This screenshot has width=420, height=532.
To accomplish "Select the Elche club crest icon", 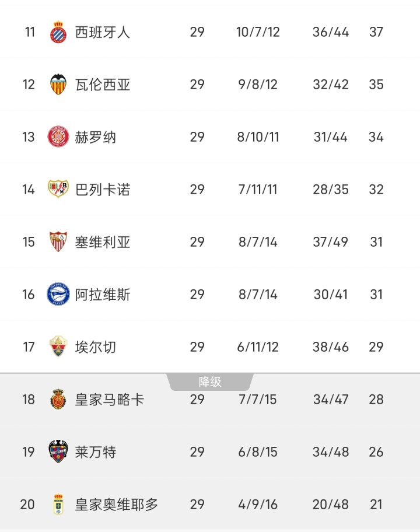I will click(x=58, y=347).
